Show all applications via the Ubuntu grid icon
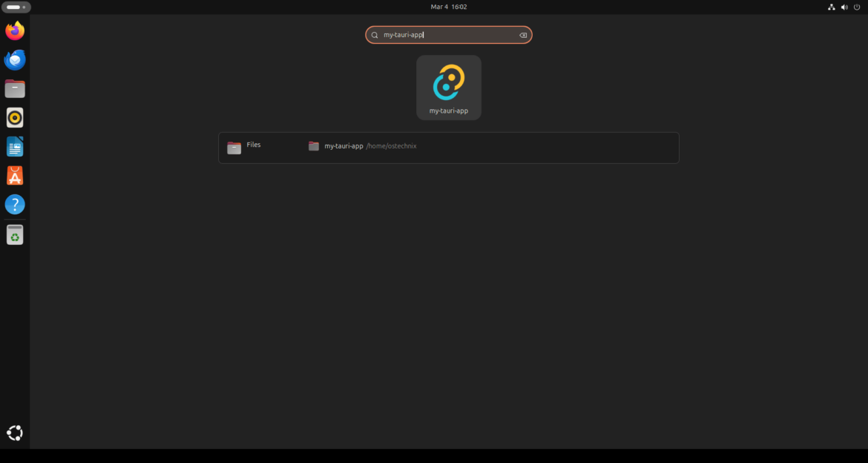Screen dimensions: 868x463 14,432
